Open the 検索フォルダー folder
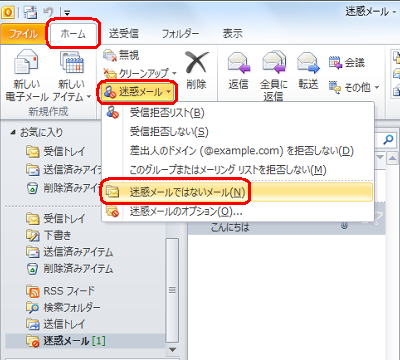Screen dimensions: 400x360 pos(63,307)
